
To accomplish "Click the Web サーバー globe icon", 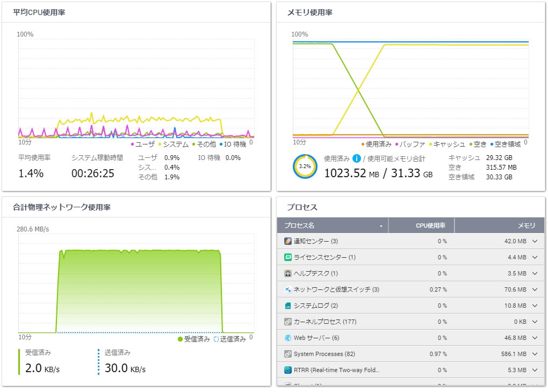I will pyautogui.click(x=288, y=338).
